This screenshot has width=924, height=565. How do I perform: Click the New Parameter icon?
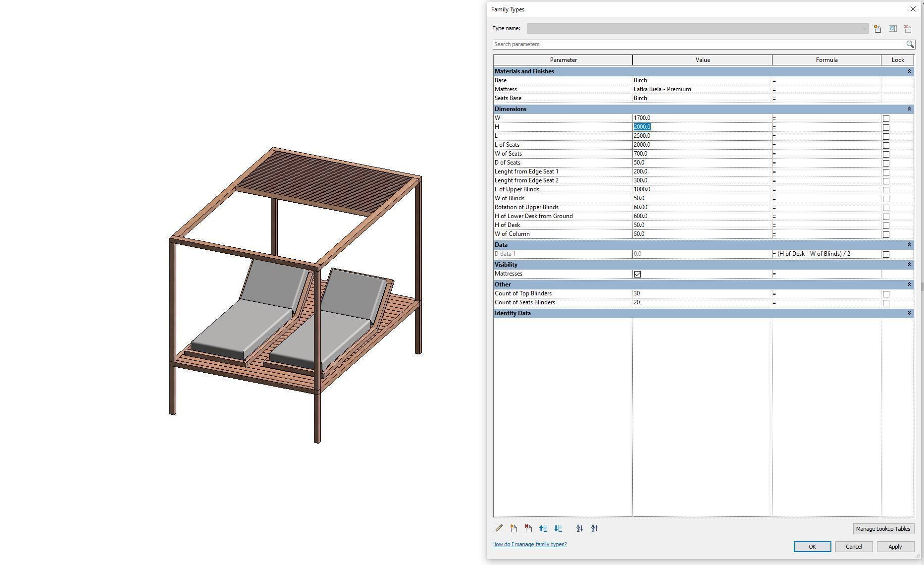coord(513,528)
